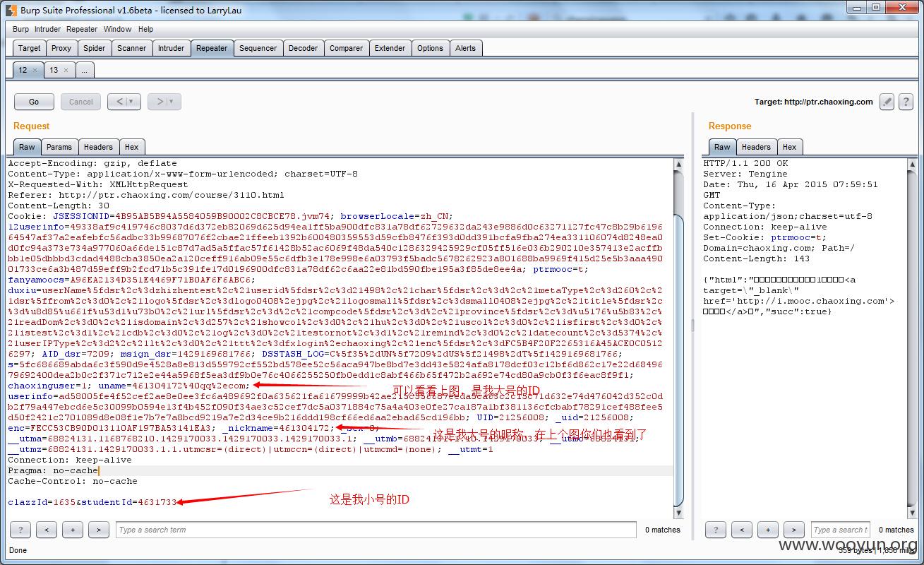
Task: Open the Window menu
Action: pos(117,29)
